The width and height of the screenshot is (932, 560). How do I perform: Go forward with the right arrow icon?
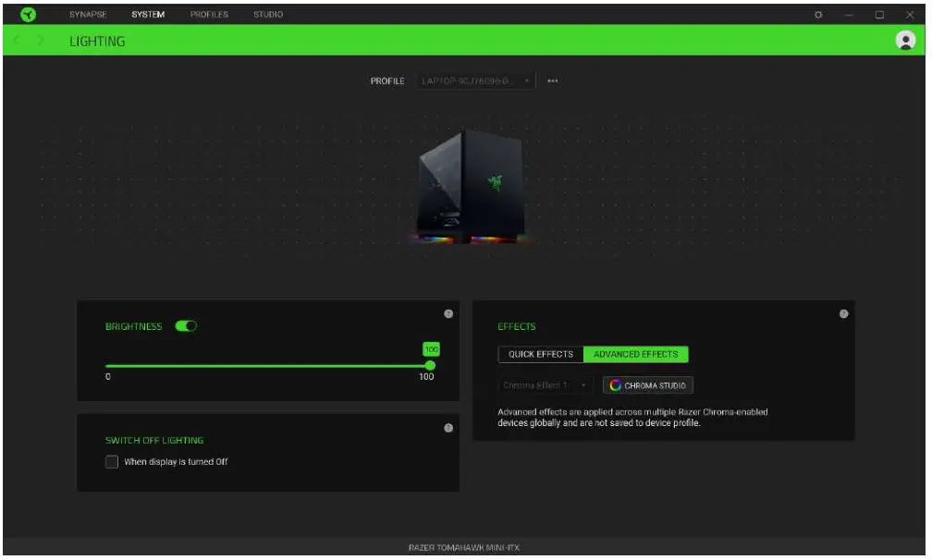(41, 41)
